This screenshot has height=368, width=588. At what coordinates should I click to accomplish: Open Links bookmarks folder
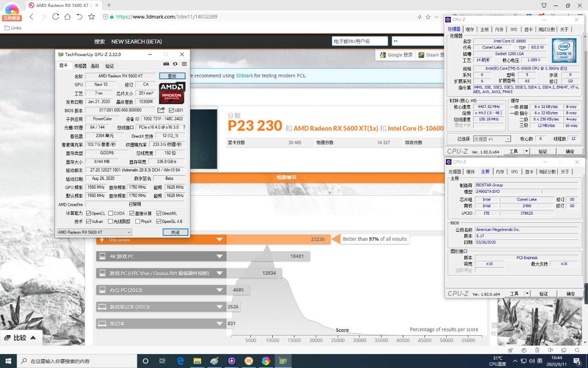pyautogui.click(x=13, y=28)
